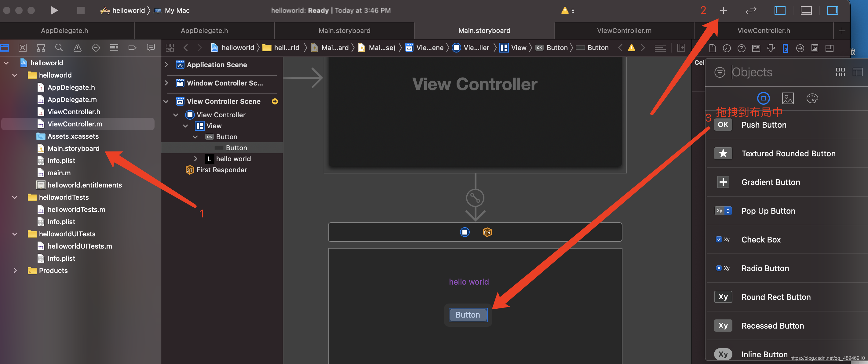Open the Find navigator magnifier icon
The height and width of the screenshot is (364, 868).
59,48
